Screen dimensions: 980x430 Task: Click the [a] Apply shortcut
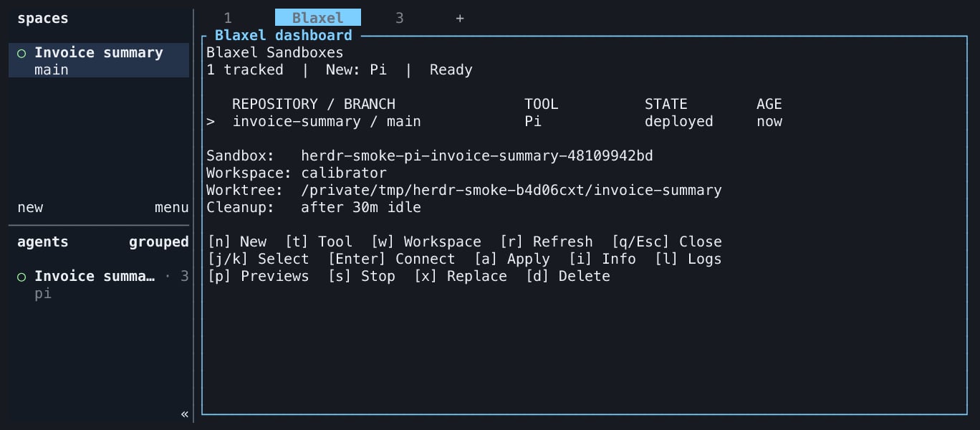click(x=511, y=259)
